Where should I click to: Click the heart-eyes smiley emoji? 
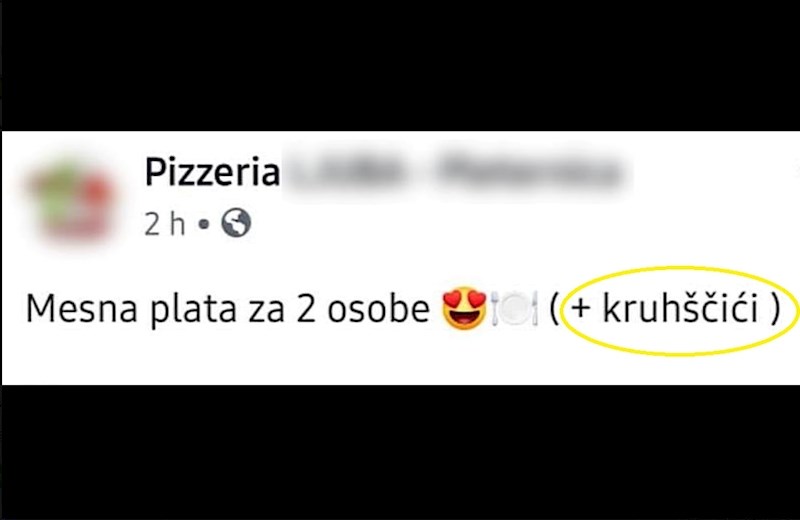click(x=464, y=308)
